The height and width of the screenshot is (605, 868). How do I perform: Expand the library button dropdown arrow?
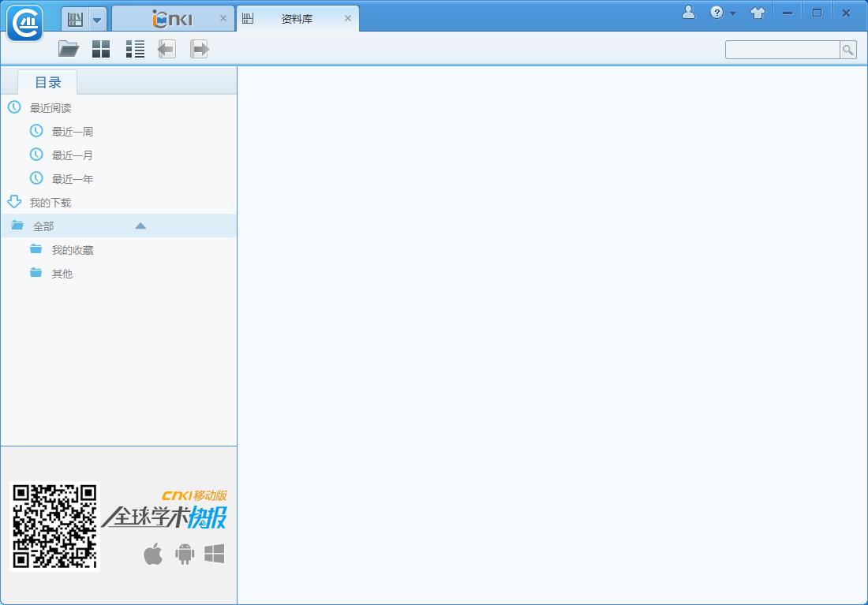97,20
